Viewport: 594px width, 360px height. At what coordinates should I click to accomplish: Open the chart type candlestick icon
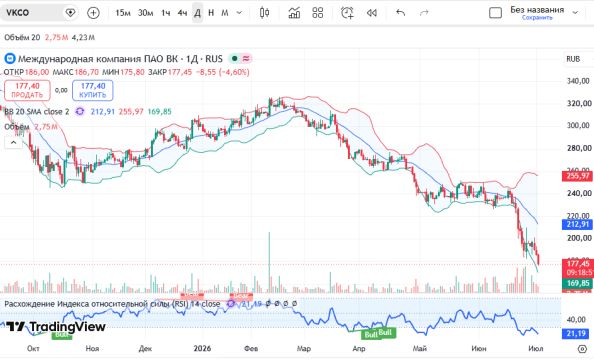pyautogui.click(x=264, y=13)
